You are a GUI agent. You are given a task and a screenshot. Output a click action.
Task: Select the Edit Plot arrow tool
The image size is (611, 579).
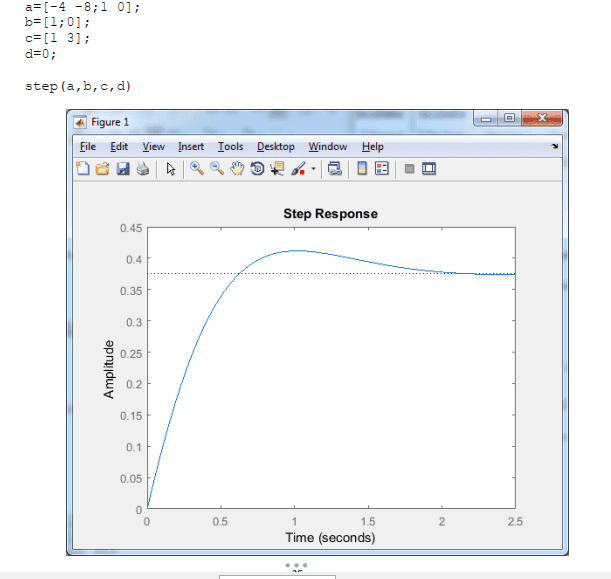(x=170, y=169)
